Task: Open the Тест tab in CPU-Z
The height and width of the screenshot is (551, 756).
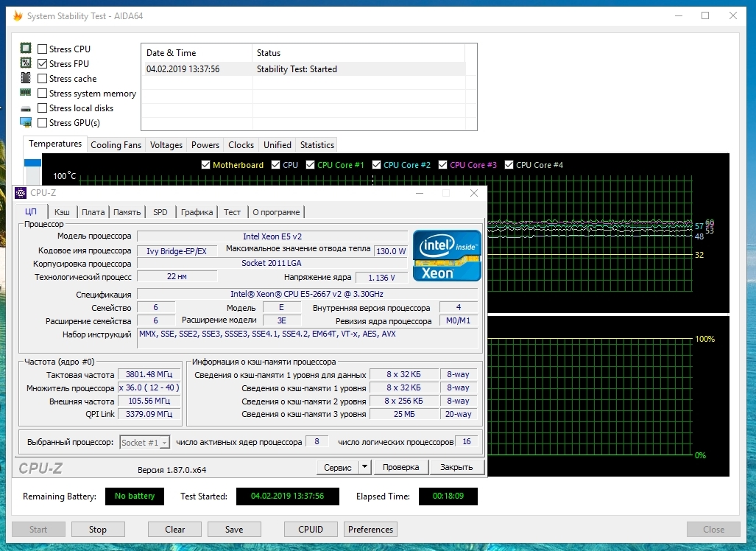Action: pos(232,212)
